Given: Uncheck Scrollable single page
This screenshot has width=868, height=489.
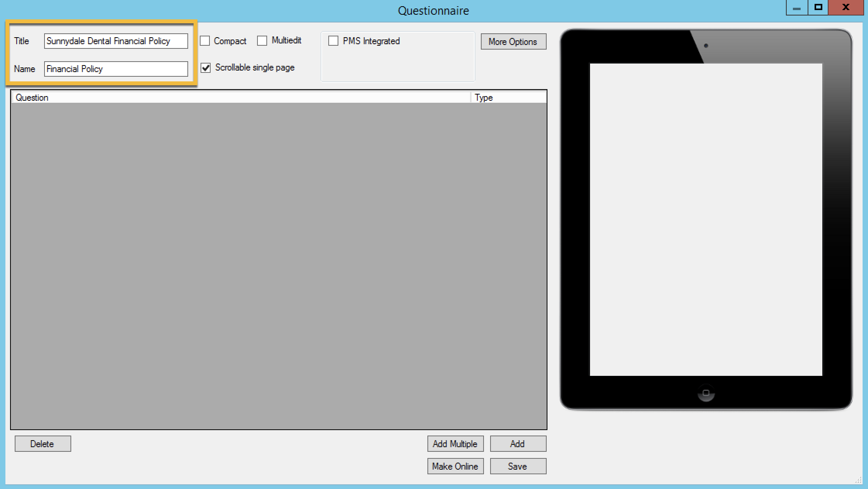Looking at the screenshot, I should coord(206,68).
